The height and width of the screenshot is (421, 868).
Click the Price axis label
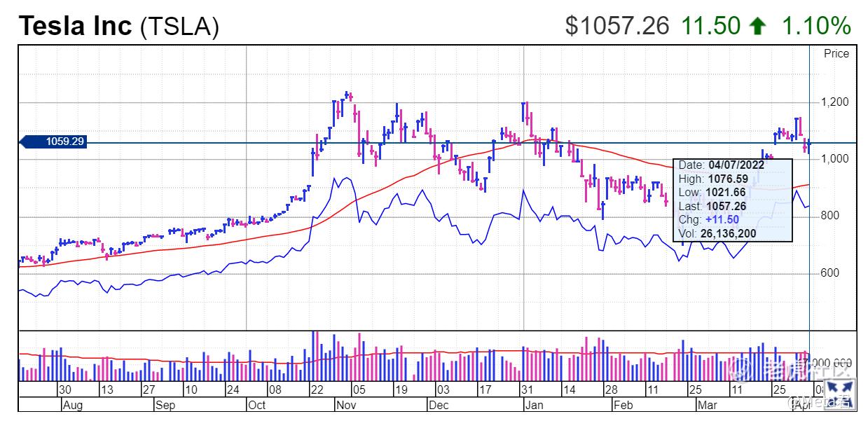tap(836, 54)
